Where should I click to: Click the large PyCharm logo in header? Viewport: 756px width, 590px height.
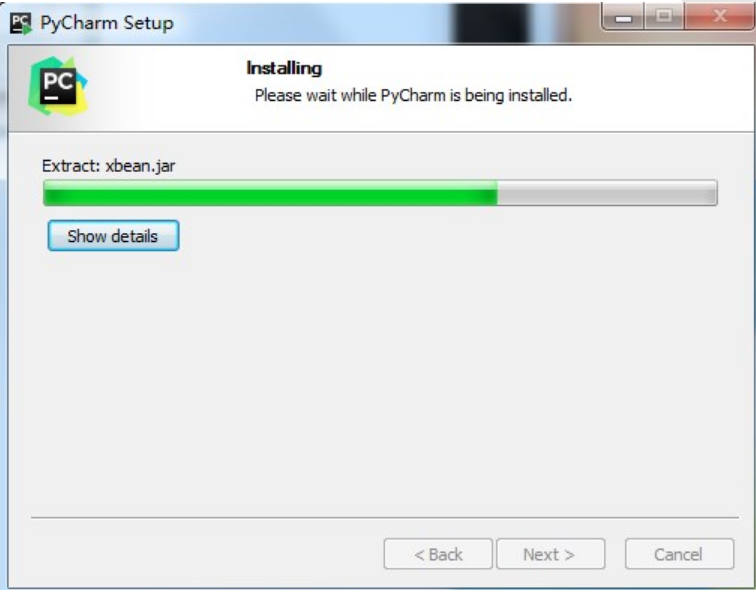pos(58,86)
